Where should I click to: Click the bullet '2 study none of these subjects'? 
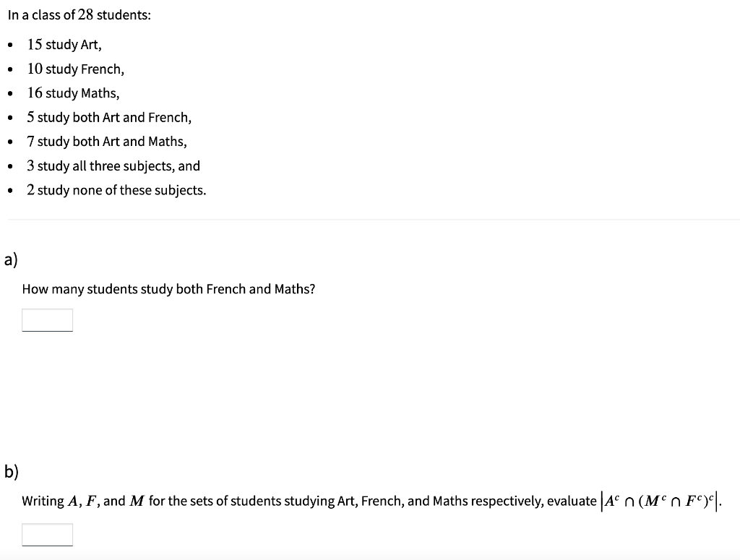(x=117, y=189)
